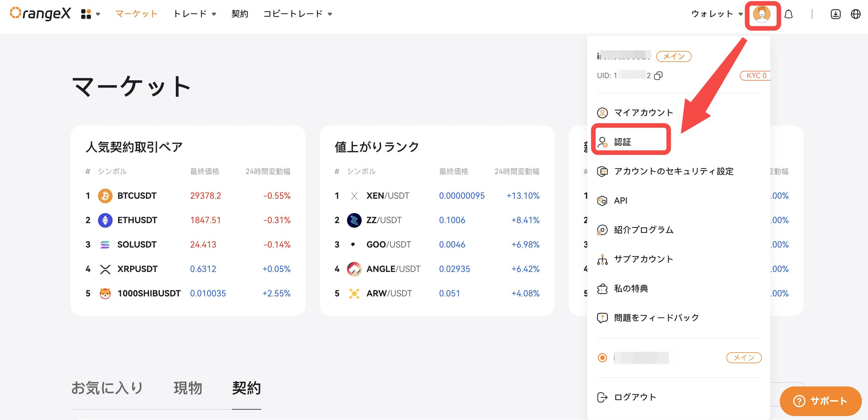Screen dimensions: 868x420
Task: Click the XRPUSDT price 0.6312
Action: pyautogui.click(x=203, y=269)
